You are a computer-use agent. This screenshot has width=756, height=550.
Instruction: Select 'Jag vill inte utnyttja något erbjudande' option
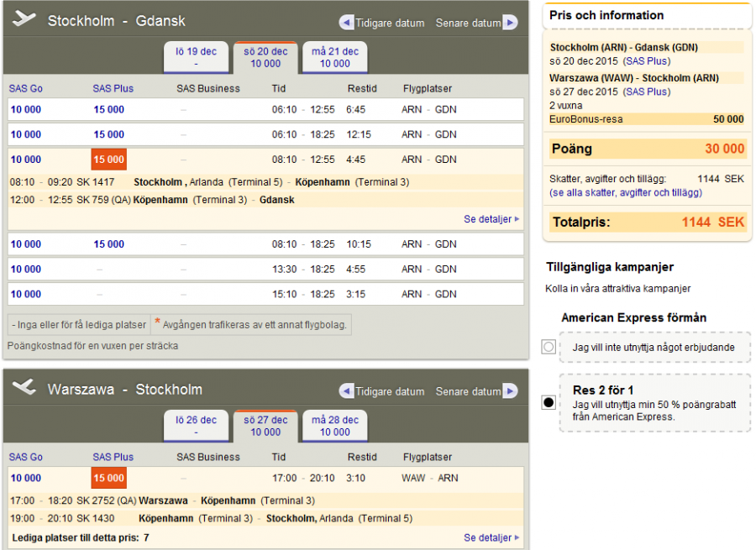pyautogui.click(x=549, y=347)
